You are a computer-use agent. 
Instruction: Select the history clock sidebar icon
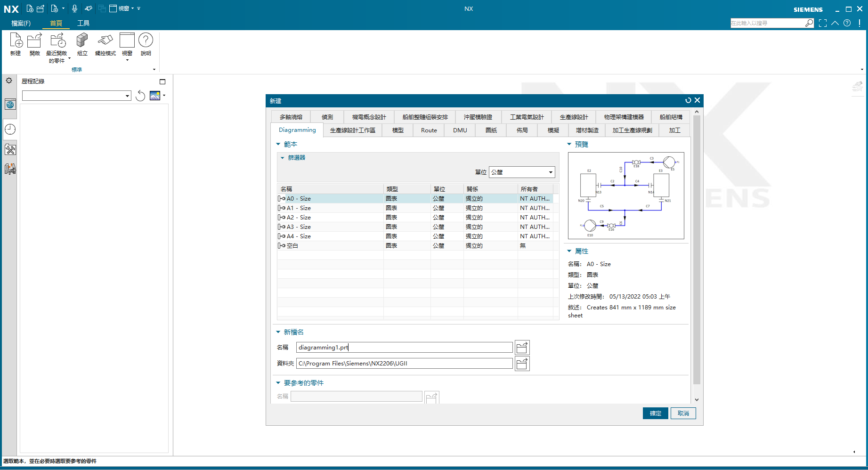pyautogui.click(x=10, y=129)
